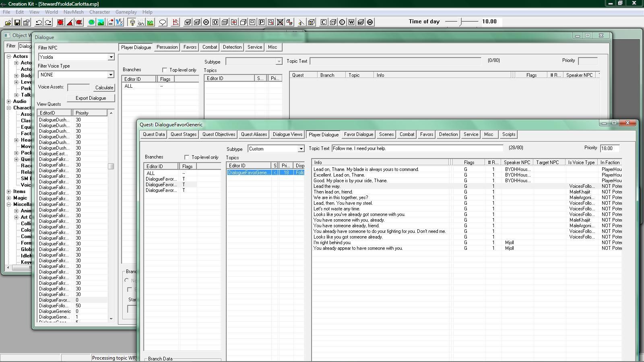The height and width of the screenshot is (362, 644).
Task: Click the FX animation toolbar icon
Action: (x=120, y=22)
